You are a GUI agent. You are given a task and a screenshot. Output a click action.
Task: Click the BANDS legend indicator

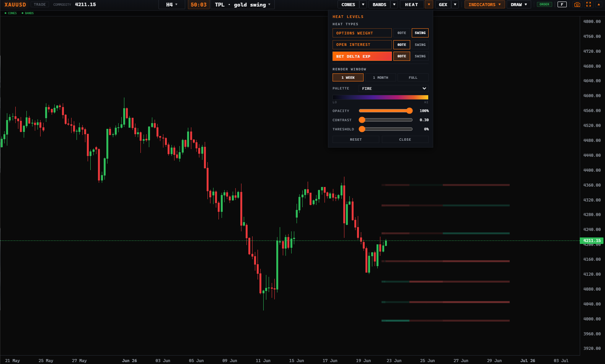[28, 13]
